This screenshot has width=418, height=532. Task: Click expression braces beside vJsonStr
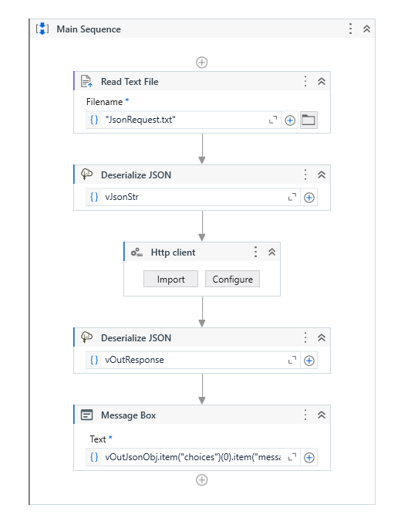click(94, 197)
